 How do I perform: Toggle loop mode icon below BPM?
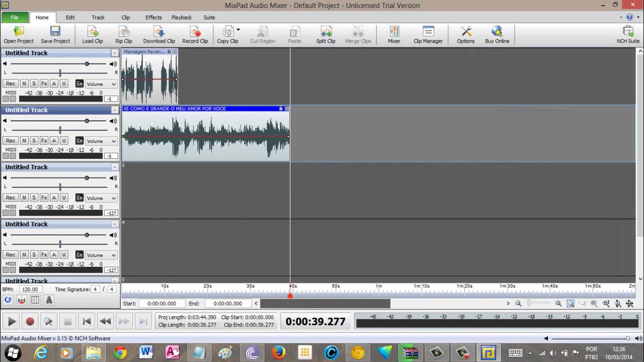[x=8, y=300]
